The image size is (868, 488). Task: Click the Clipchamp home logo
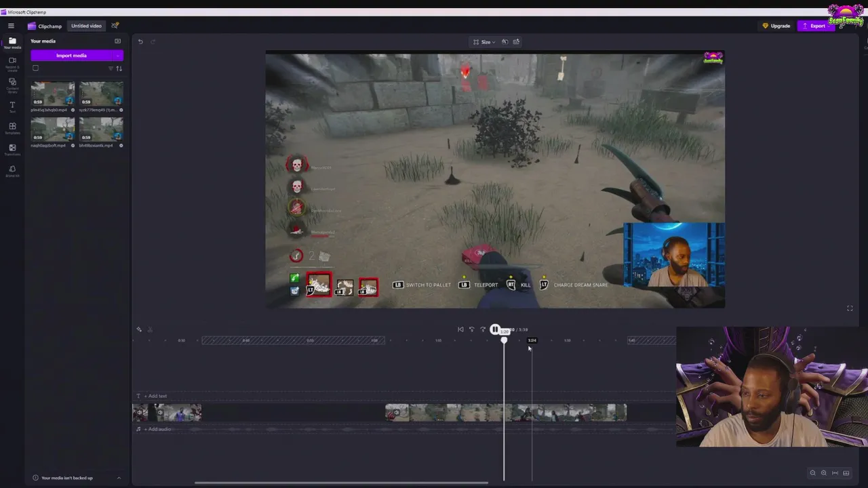[45, 26]
